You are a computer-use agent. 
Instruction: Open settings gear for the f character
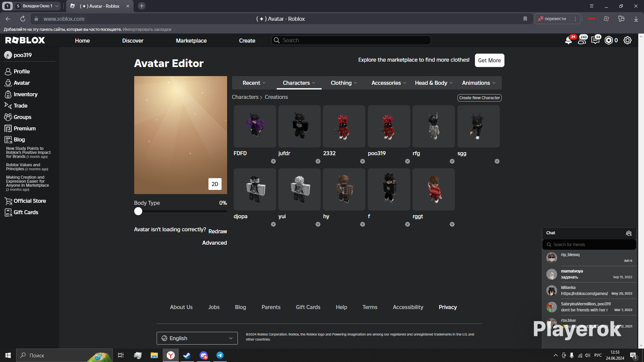click(x=407, y=224)
